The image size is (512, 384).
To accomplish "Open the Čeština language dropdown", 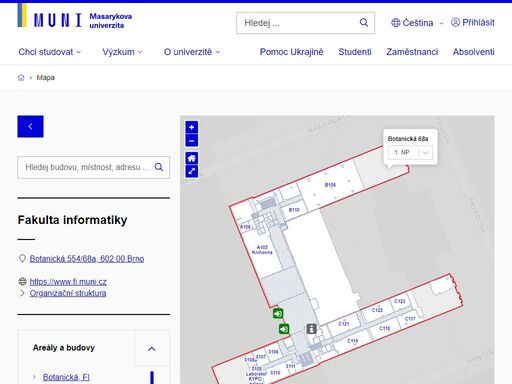I will point(417,23).
